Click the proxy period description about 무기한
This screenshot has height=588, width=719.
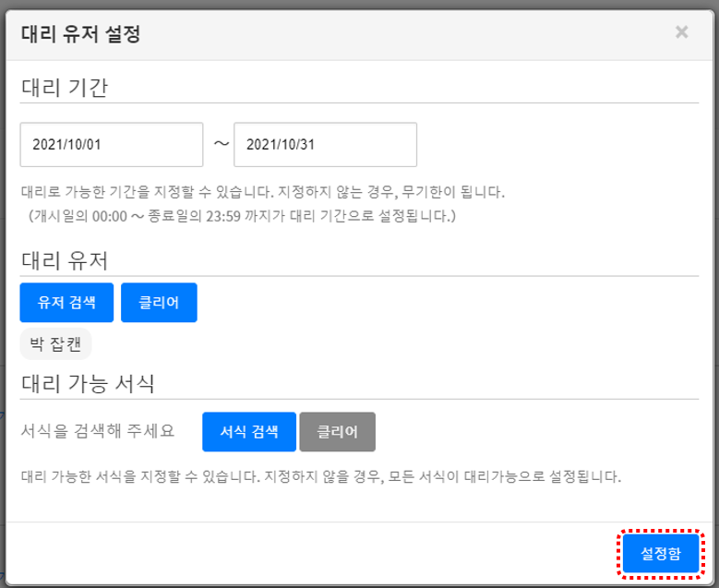263,193
